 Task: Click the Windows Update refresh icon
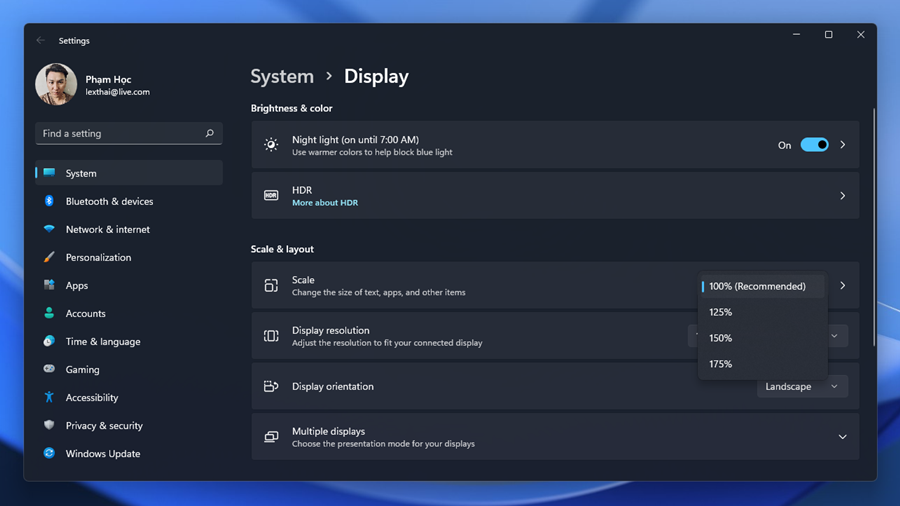49,453
